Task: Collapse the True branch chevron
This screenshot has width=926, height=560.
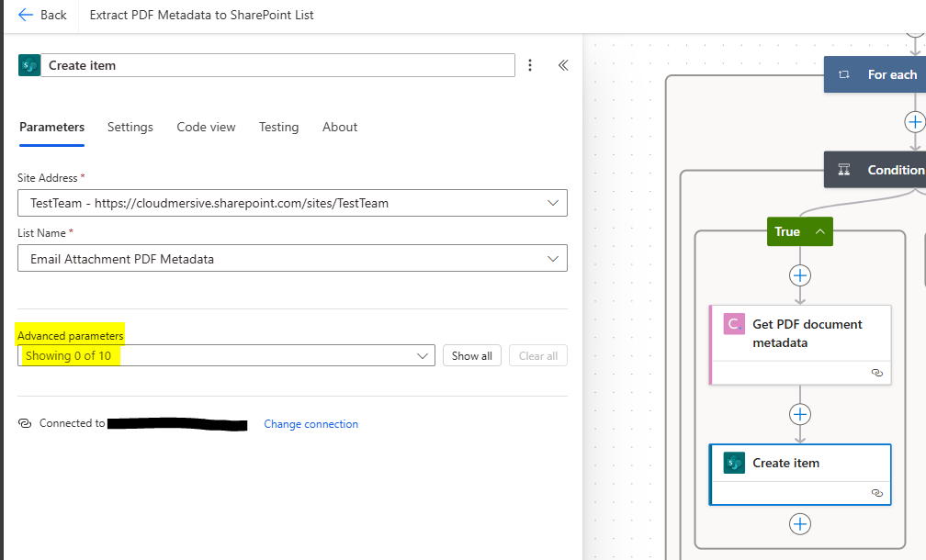Action: pos(819,232)
